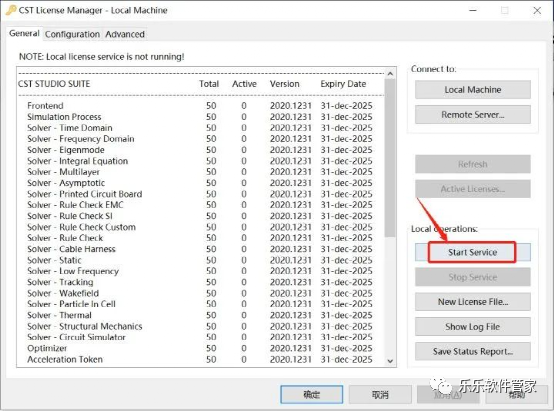Select the Optimizer license row
Screen dimensions: 554x411
200,348
